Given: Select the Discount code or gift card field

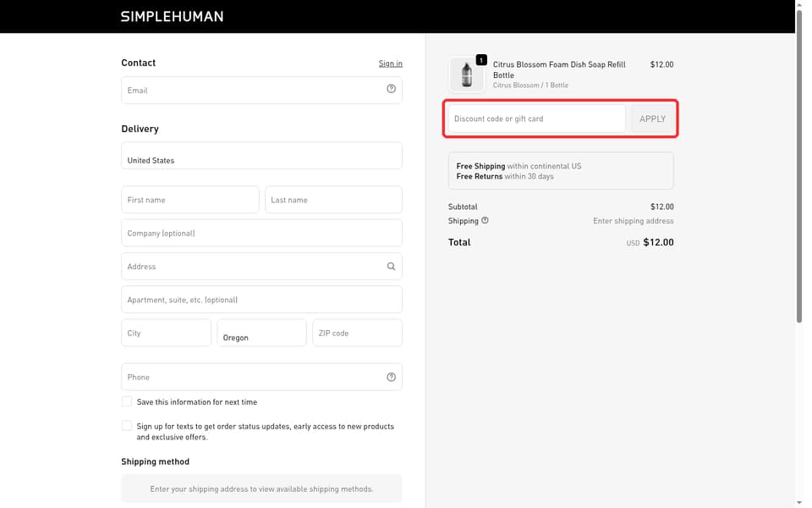Looking at the screenshot, I should pyautogui.click(x=536, y=119).
